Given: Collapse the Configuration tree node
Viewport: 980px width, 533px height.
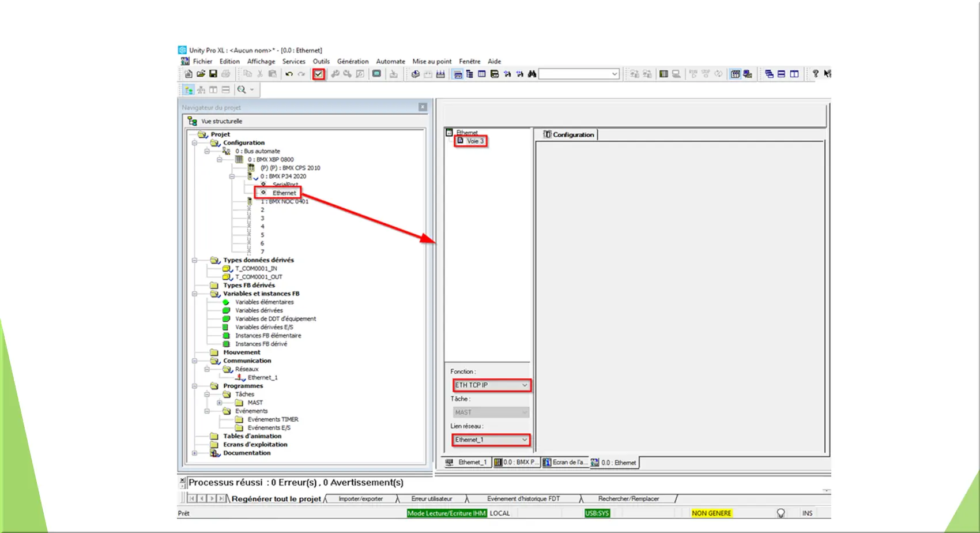Looking at the screenshot, I should 194,142.
